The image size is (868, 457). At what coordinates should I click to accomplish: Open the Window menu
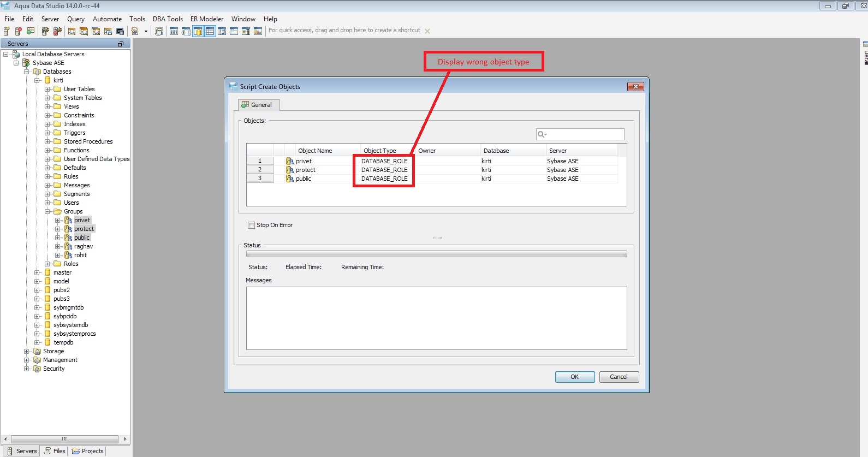(243, 19)
